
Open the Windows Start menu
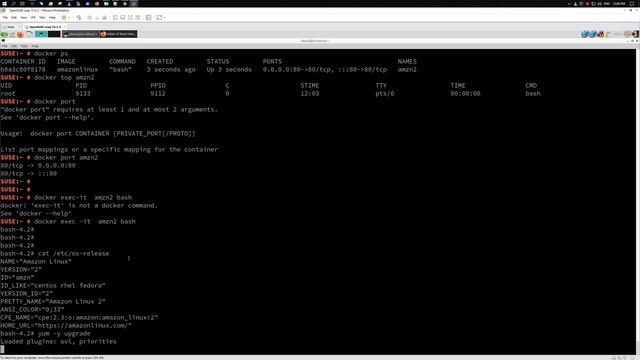[x=4, y=4]
